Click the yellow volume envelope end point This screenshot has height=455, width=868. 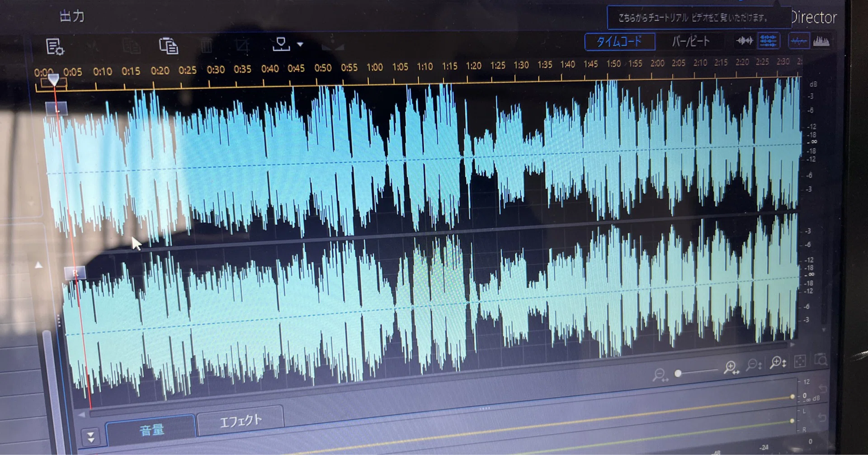pyautogui.click(x=792, y=397)
